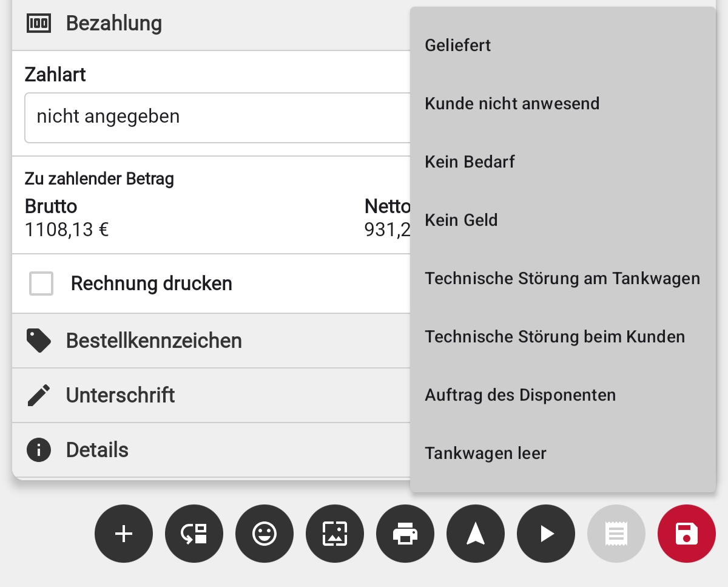Viewport: 728px width, 587px height.
Task: Click the swap/replace order icon button
Action: [194, 534]
